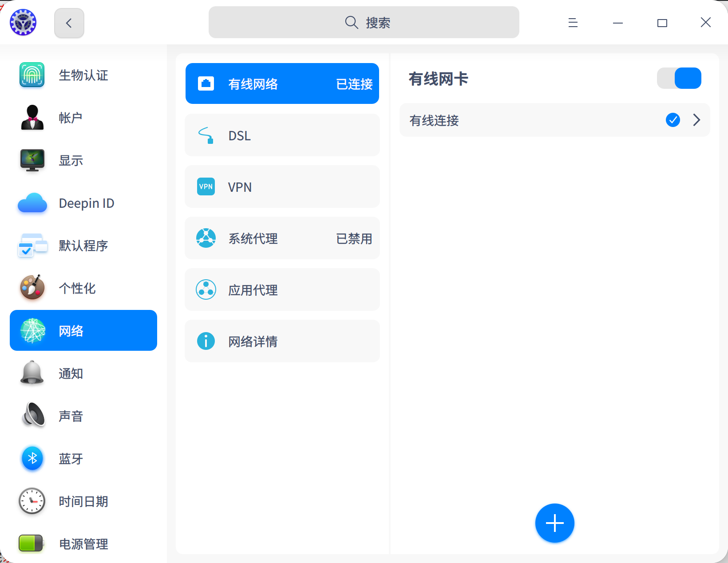Open the 生物认证 settings icon

pos(32,75)
